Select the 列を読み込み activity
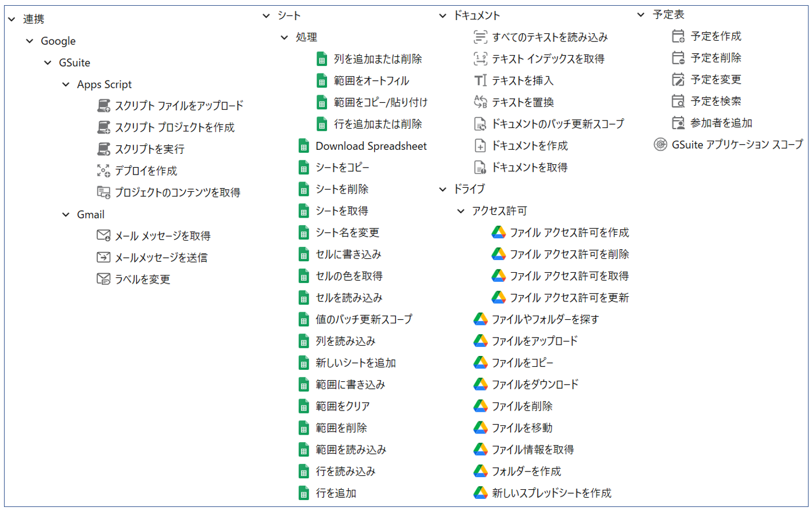812x511 pixels. (346, 341)
